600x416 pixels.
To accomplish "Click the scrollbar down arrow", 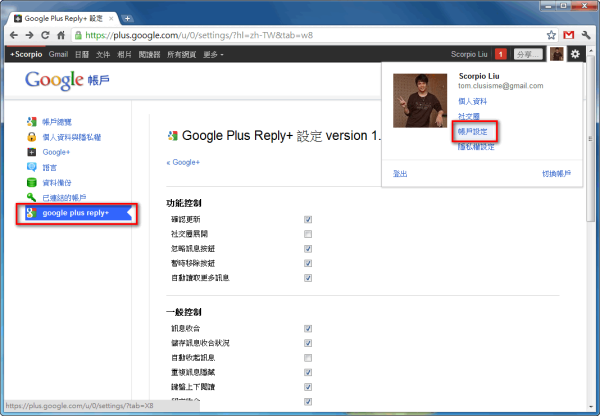I will (590, 406).
